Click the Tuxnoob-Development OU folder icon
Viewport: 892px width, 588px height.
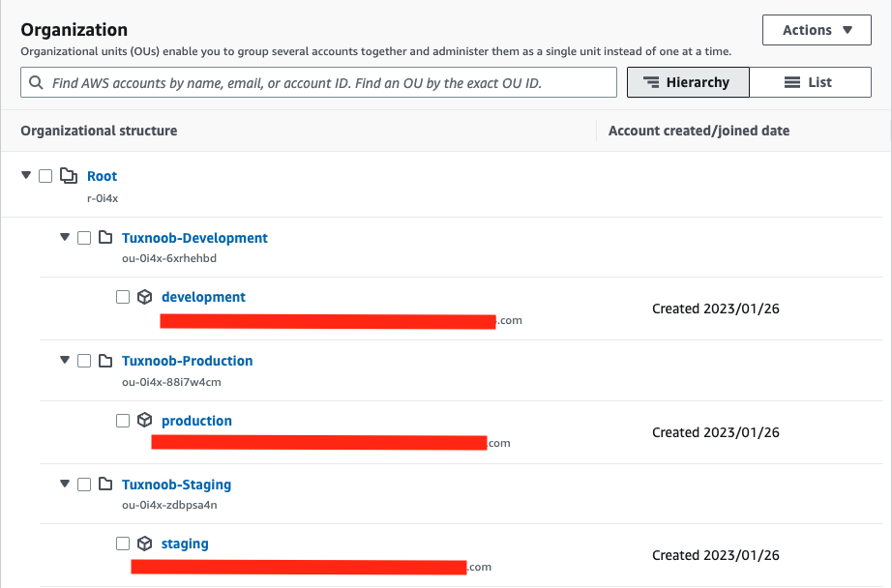point(104,238)
